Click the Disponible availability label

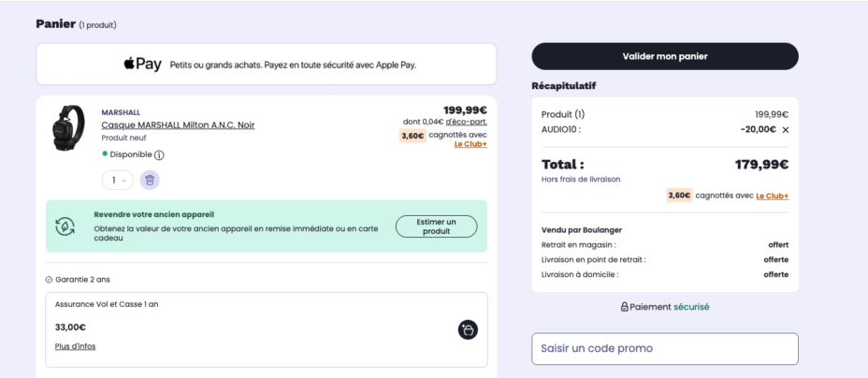pos(131,154)
